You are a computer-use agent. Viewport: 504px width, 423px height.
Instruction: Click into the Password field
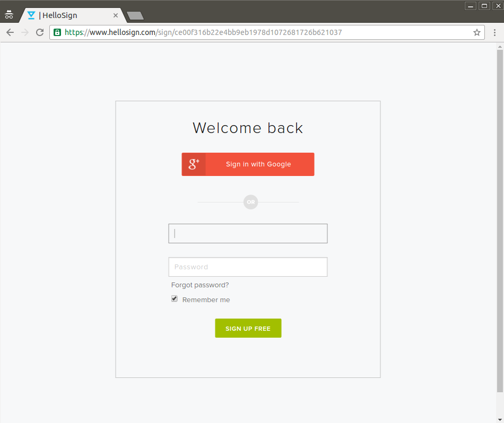point(248,267)
